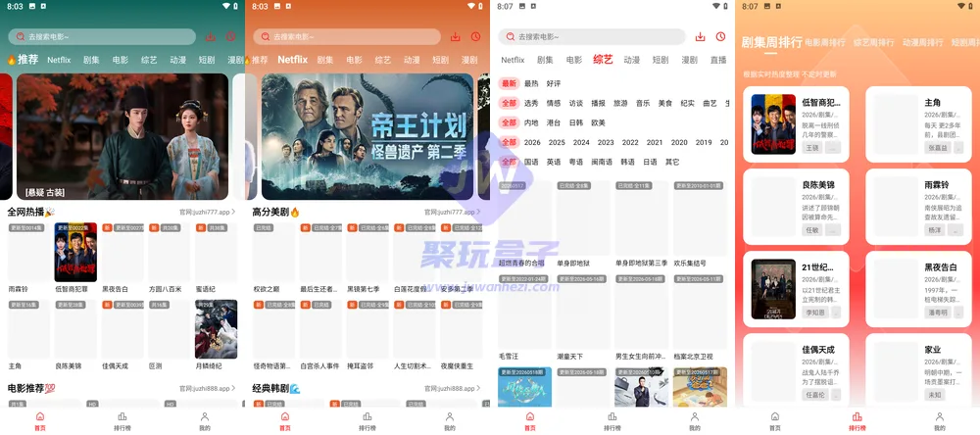Open history clock icon on the orange Netflix screen
Screen dimensions: 980x435
tap(475, 37)
